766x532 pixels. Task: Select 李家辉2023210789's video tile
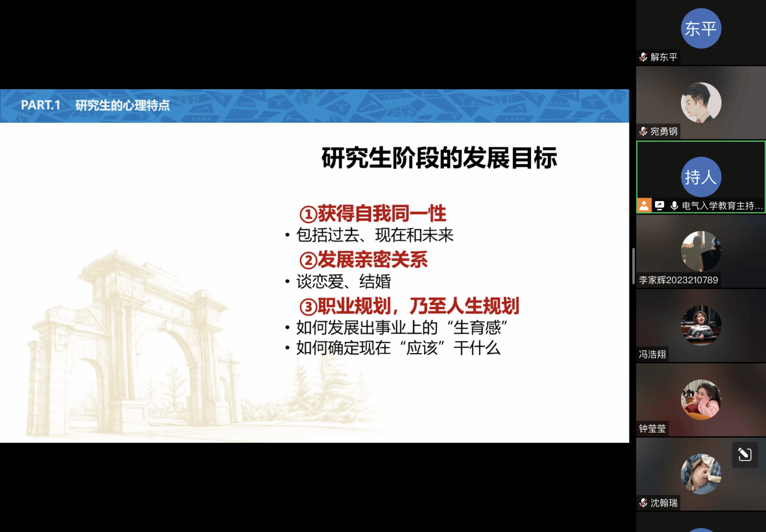coord(701,251)
